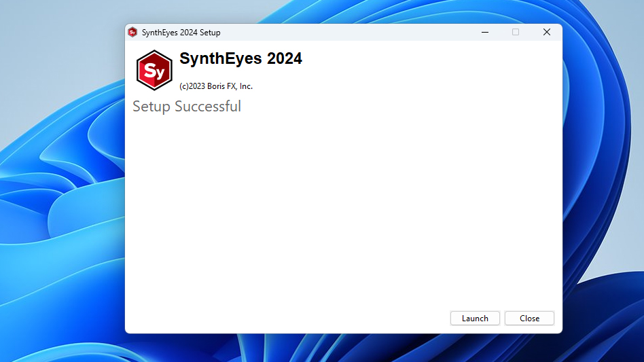The width and height of the screenshot is (644, 362).
Task: Click the disabled maximize window button
Action: coord(516,32)
